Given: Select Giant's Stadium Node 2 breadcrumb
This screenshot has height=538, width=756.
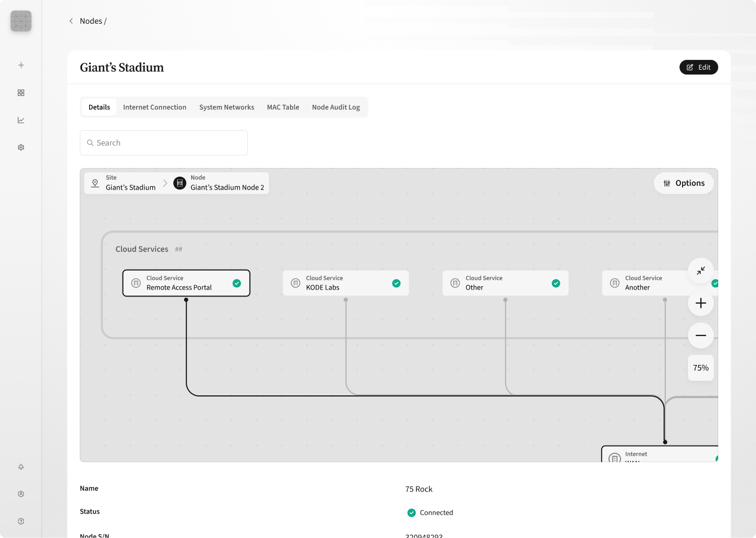Looking at the screenshot, I should coord(227,183).
